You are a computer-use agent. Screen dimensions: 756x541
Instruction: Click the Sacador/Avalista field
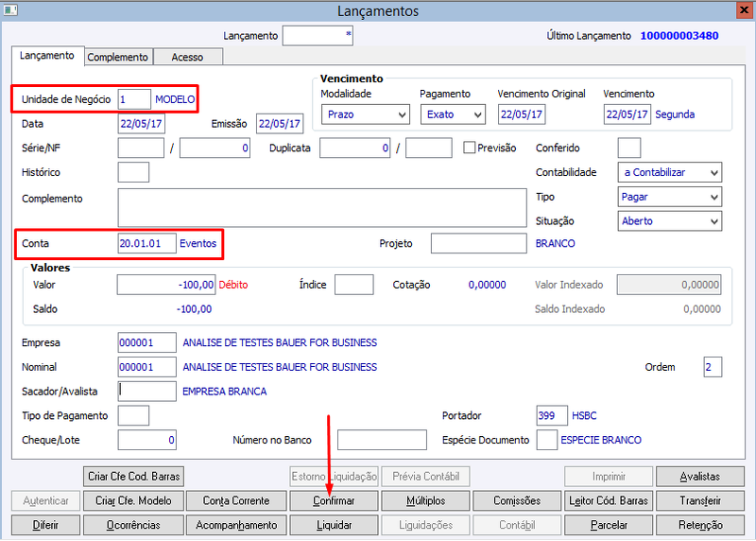tap(147, 392)
